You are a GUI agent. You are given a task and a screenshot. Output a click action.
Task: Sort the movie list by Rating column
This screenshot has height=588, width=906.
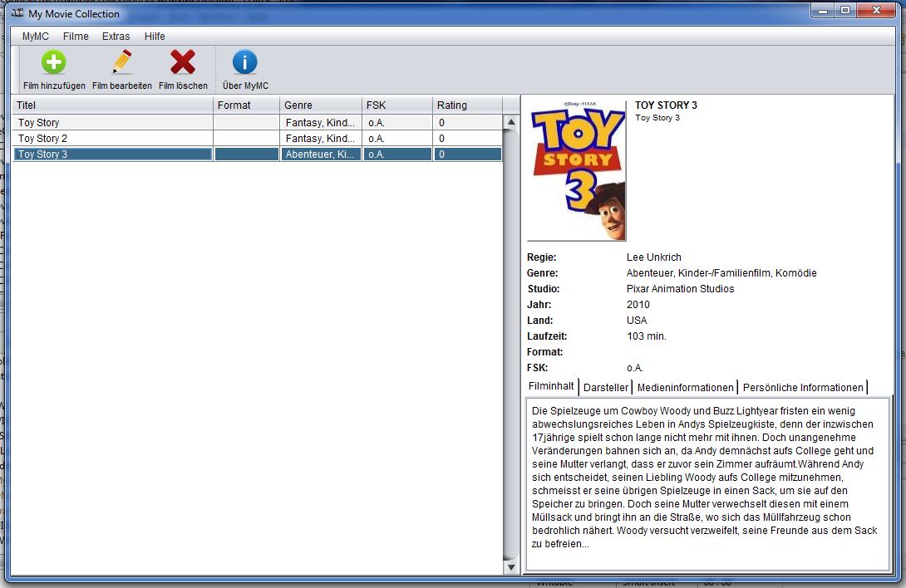click(467, 105)
